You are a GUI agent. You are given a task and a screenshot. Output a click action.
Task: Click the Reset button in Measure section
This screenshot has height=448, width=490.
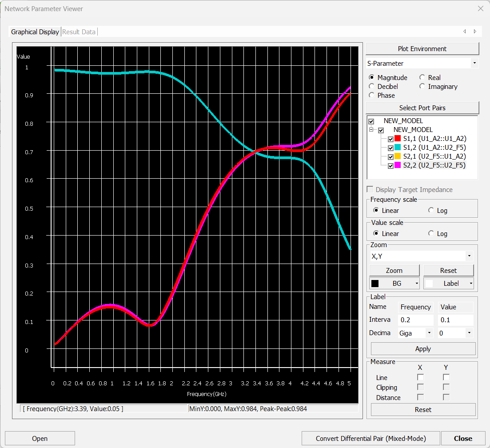423,409
